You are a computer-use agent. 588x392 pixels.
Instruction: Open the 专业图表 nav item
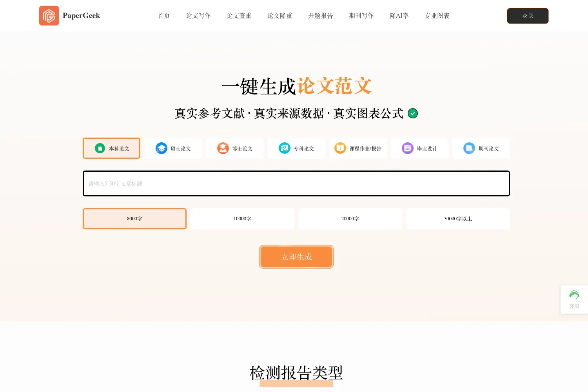pyautogui.click(x=437, y=16)
